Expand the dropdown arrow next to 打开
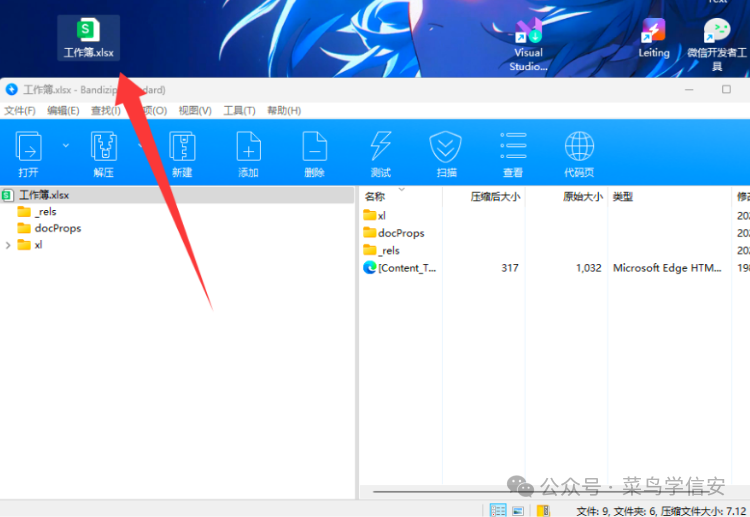 coord(66,145)
